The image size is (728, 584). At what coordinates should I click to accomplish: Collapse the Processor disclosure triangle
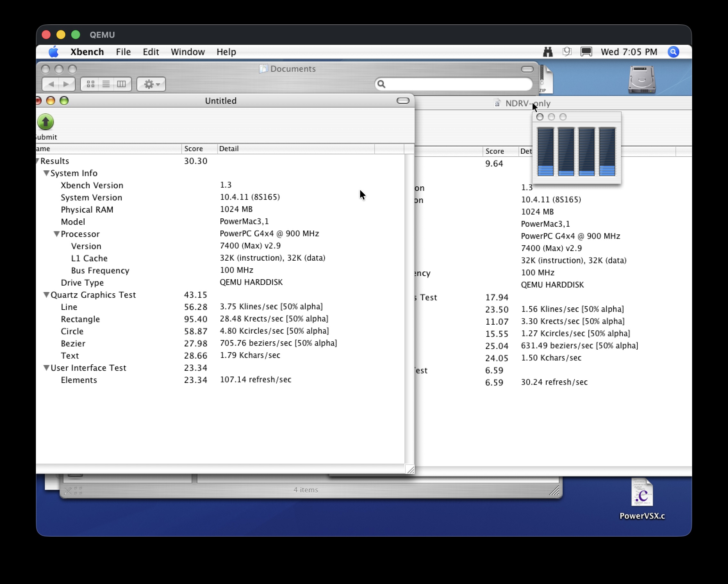(57, 234)
